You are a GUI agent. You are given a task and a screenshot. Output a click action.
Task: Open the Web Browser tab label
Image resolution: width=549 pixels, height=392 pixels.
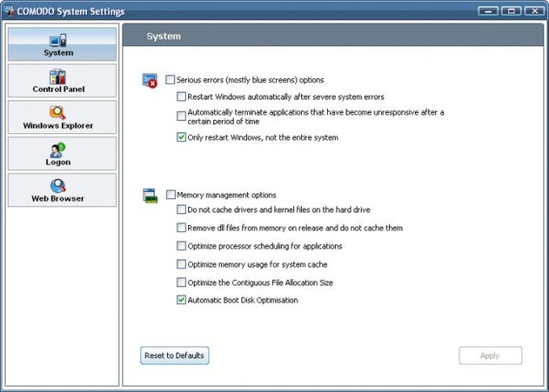[x=58, y=198]
